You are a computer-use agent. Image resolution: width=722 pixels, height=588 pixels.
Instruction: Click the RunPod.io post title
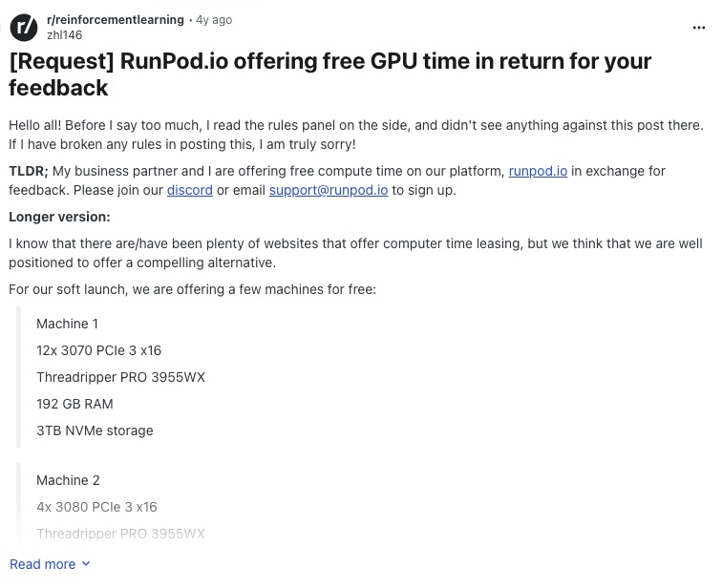(329, 74)
